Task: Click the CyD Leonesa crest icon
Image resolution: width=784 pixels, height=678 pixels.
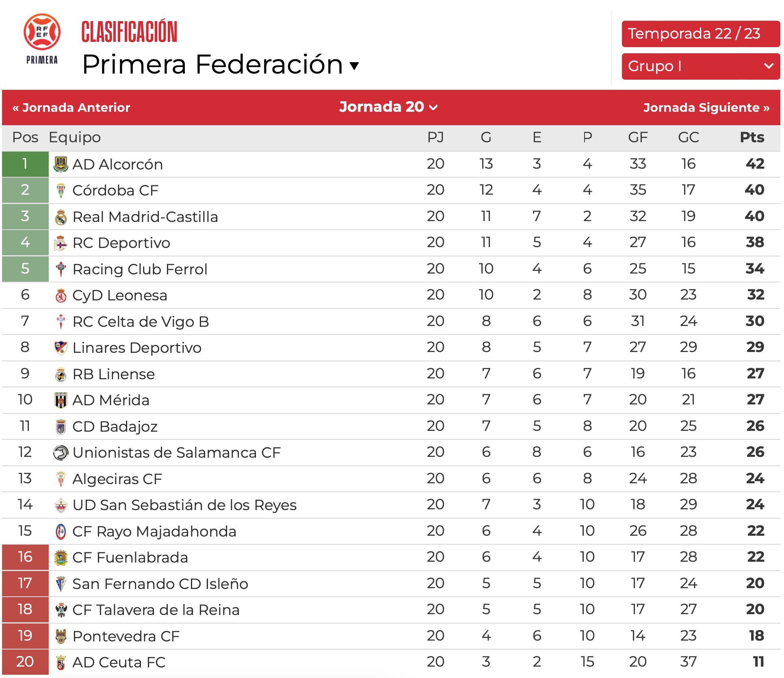Action: point(61,296)
